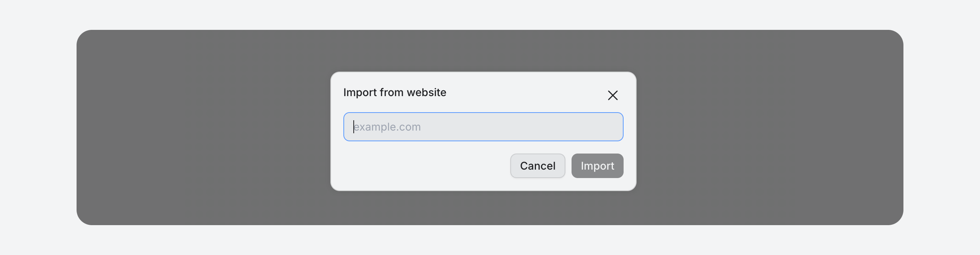Dismiss the import dialog with Cancel
The width and height of the screenshot is (980, 255).
click(537, 166)
